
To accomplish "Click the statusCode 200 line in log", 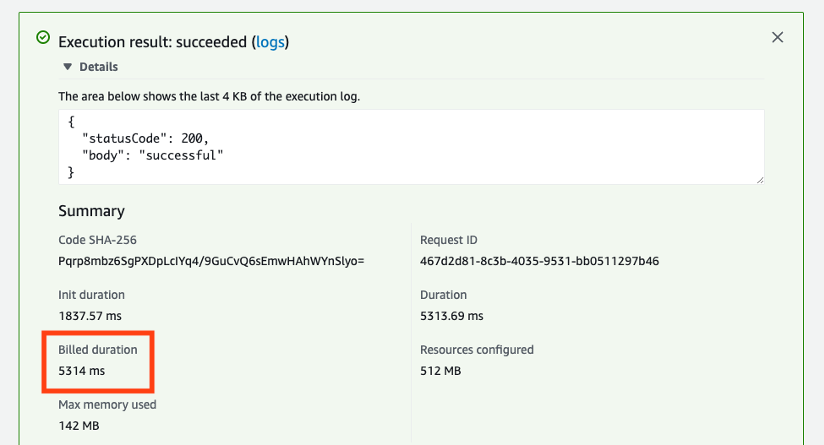I will [146, 138].
